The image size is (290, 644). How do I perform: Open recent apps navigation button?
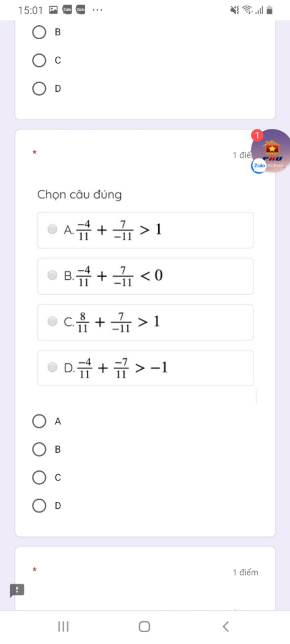click(x=63, y=626)
